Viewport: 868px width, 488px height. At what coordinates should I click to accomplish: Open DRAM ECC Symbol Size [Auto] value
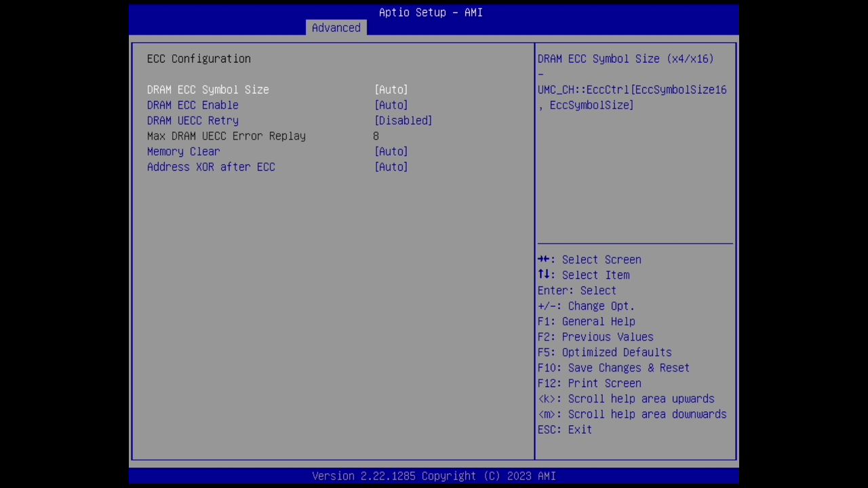coord(391,89)
